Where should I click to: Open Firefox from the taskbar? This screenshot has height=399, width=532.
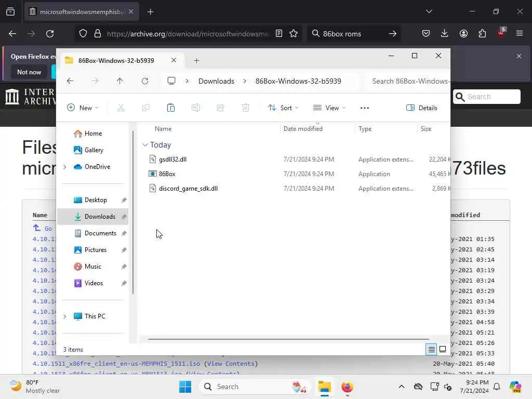pos(347,387)
